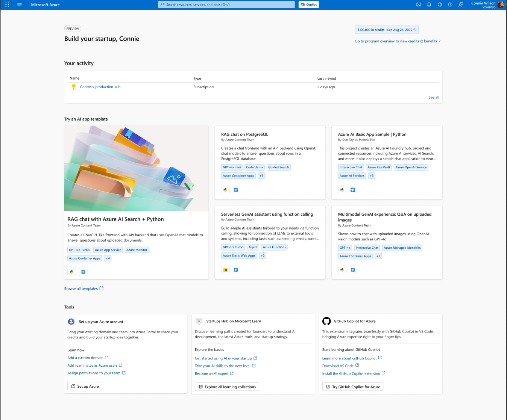Click the credits info icon

pyautogui.click(x=415, y=30)
